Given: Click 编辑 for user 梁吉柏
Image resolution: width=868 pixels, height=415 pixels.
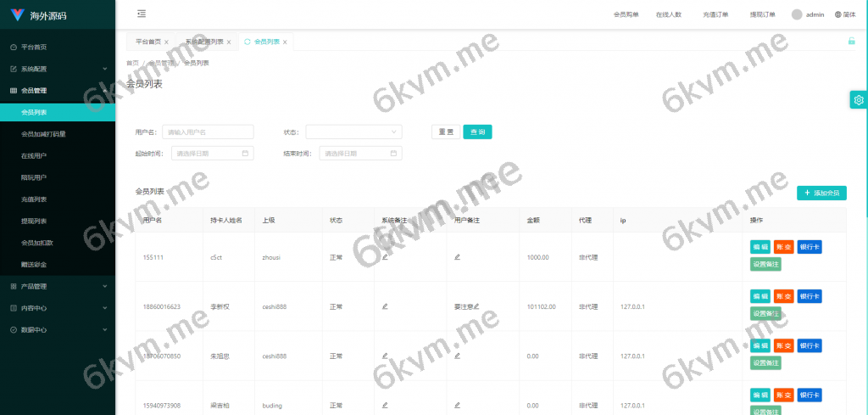Looking at the screenshot, I should click(760, 395).
